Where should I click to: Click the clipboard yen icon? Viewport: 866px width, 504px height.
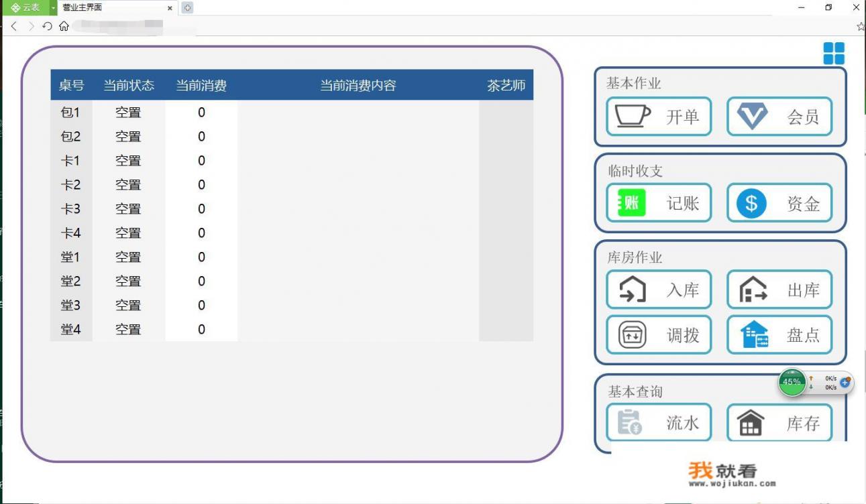(629, 422)
